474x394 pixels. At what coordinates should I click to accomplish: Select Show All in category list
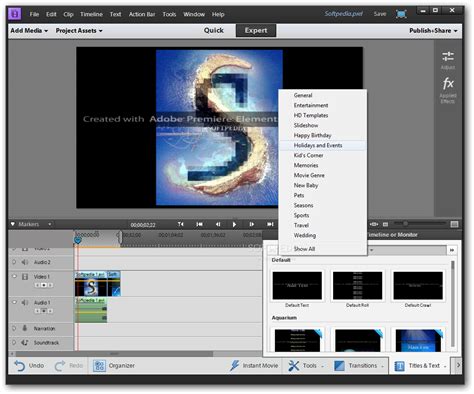click(322, 249)
